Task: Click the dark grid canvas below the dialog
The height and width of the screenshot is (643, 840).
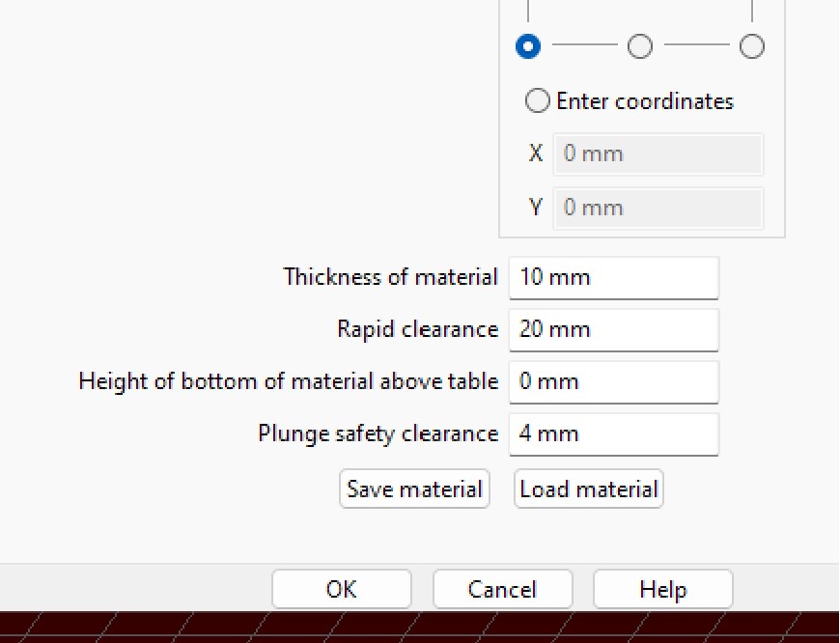Action: pyautogui.click(x=420, y=627)
